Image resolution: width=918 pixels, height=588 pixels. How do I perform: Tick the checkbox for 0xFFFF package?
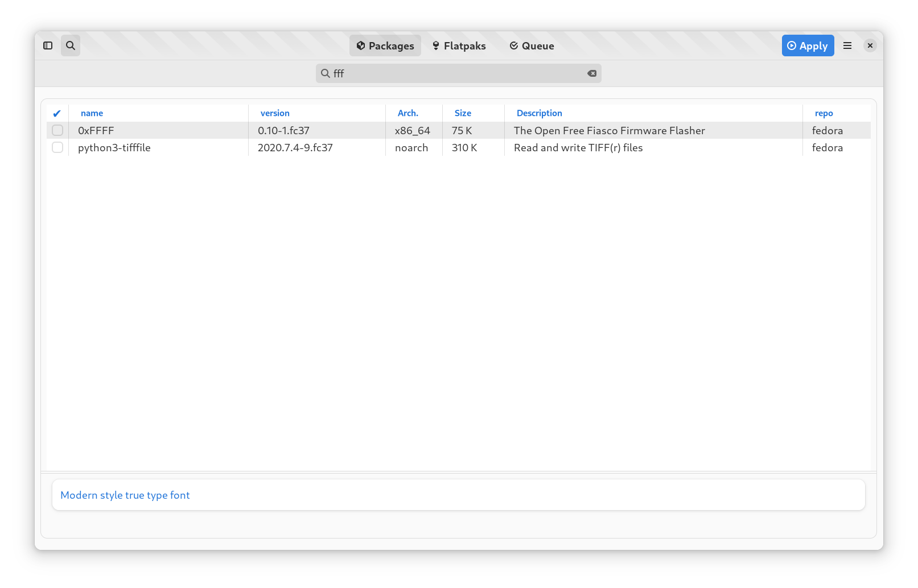coord(57,130)
